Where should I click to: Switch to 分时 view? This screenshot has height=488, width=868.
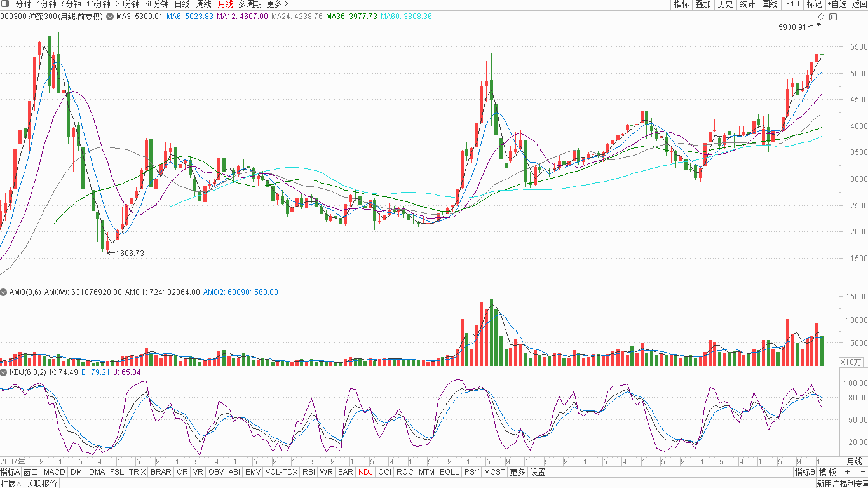click(24, 4)
